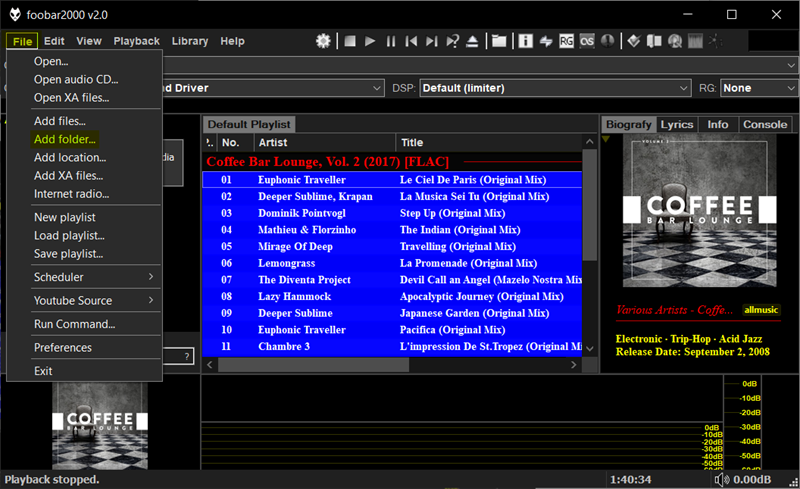Click the RG ReplayGain toolbar icon

click(x=566, y=41)
